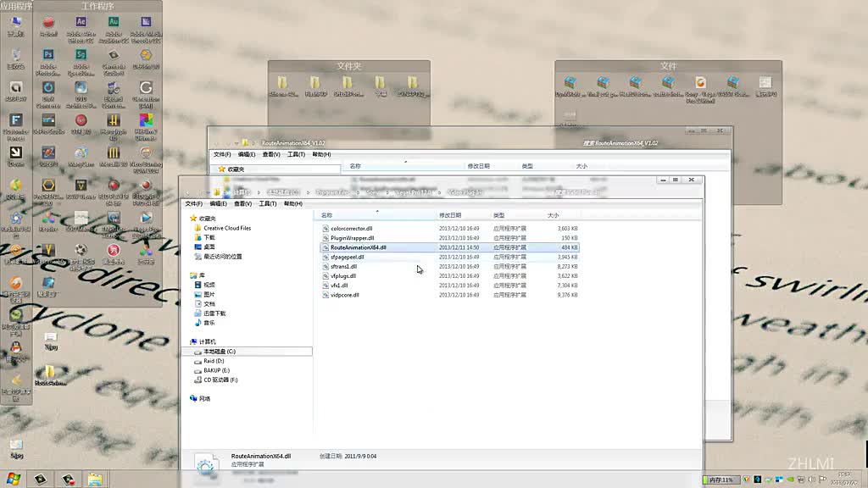Sort files by 修改日期 column header
This screenshot has width=868, height=488.
(450, 216)
